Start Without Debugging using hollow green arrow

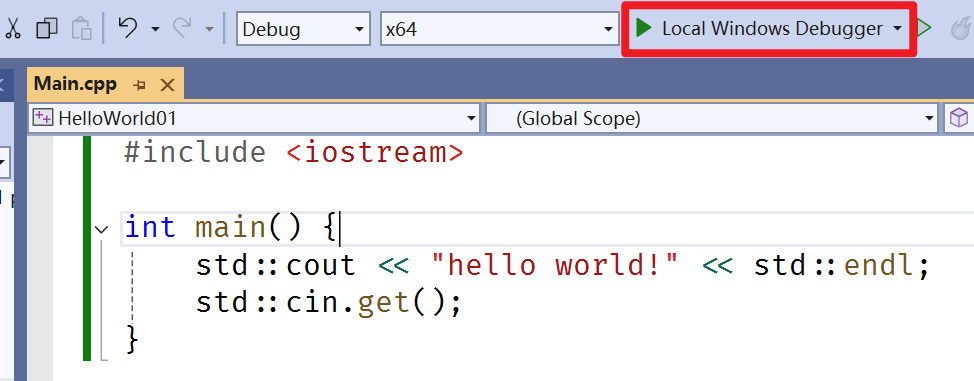click(x=924, y=29)
